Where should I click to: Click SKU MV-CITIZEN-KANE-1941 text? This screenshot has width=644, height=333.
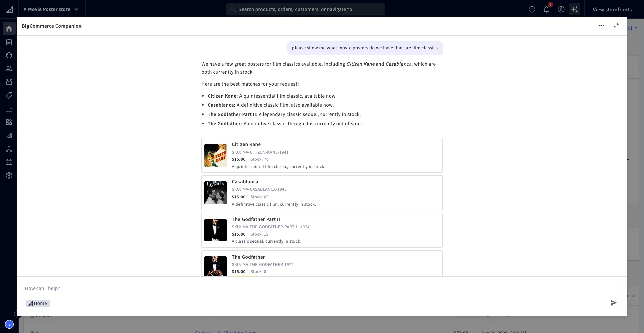tap(260, 152)
